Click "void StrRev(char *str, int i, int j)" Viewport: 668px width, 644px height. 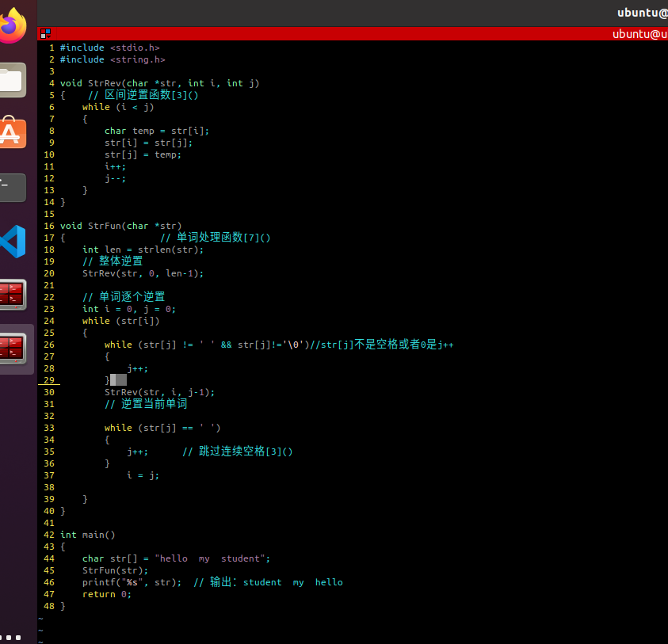[160, 83]
